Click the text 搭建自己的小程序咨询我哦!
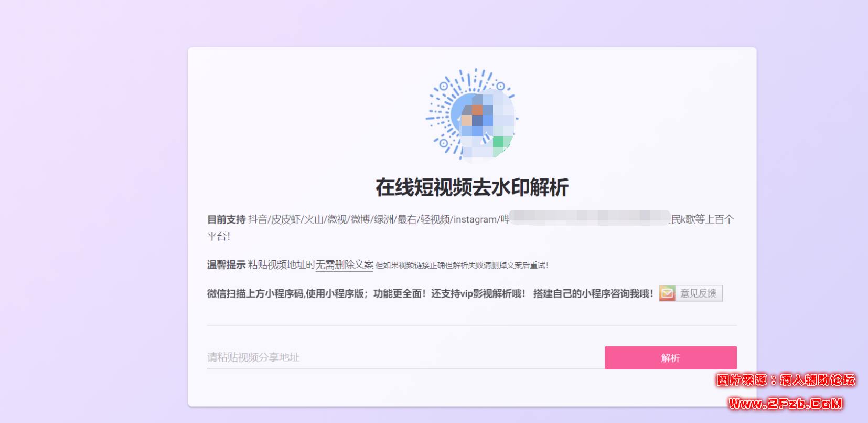This screenshot has width=868, height=423. [x=593, y=294]
